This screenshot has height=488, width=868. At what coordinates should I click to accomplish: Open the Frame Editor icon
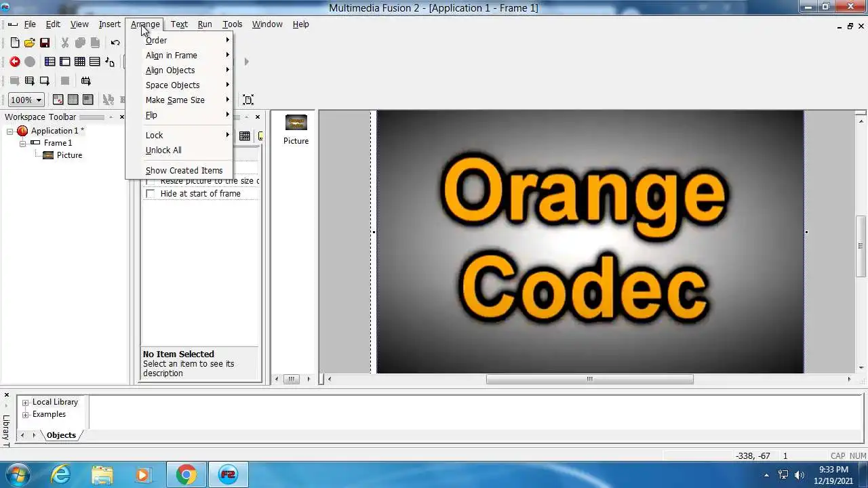65,62
